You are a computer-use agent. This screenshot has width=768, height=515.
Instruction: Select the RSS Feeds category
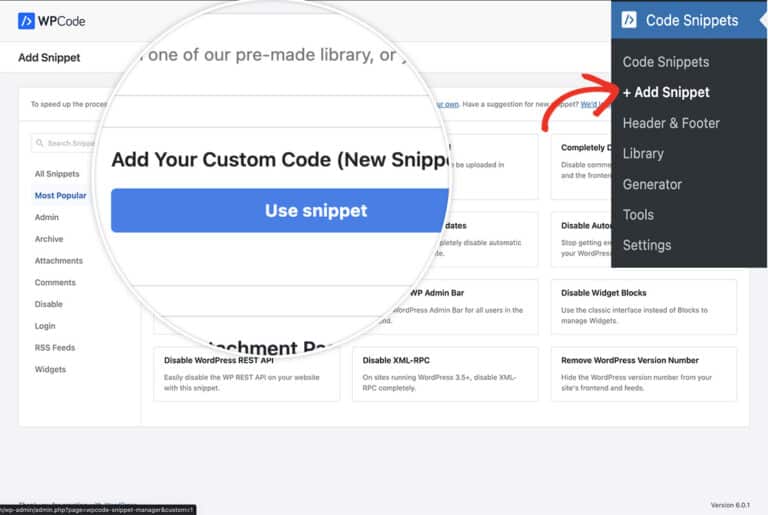pyautogui.click(x=54, y=348)
